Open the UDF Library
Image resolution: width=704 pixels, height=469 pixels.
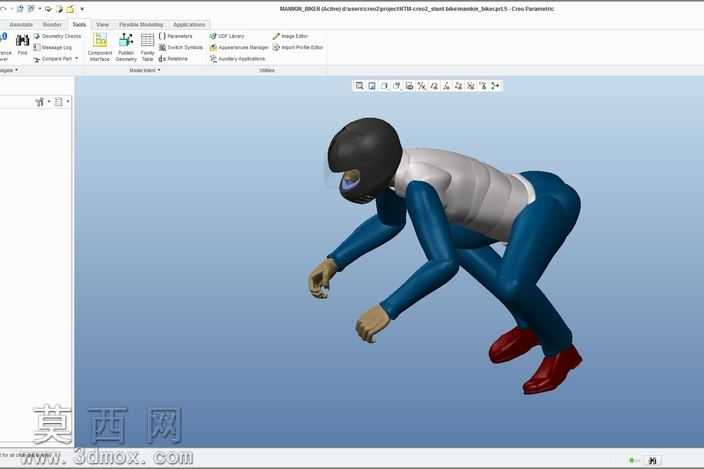tap(227, 36)
